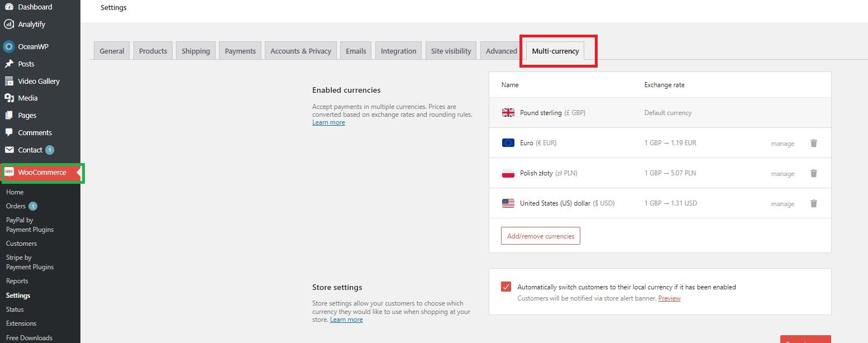This screenshot has height=343, width=868.
Task: Select the Accounts & Privacy tab
Action: tap(301, 51)
